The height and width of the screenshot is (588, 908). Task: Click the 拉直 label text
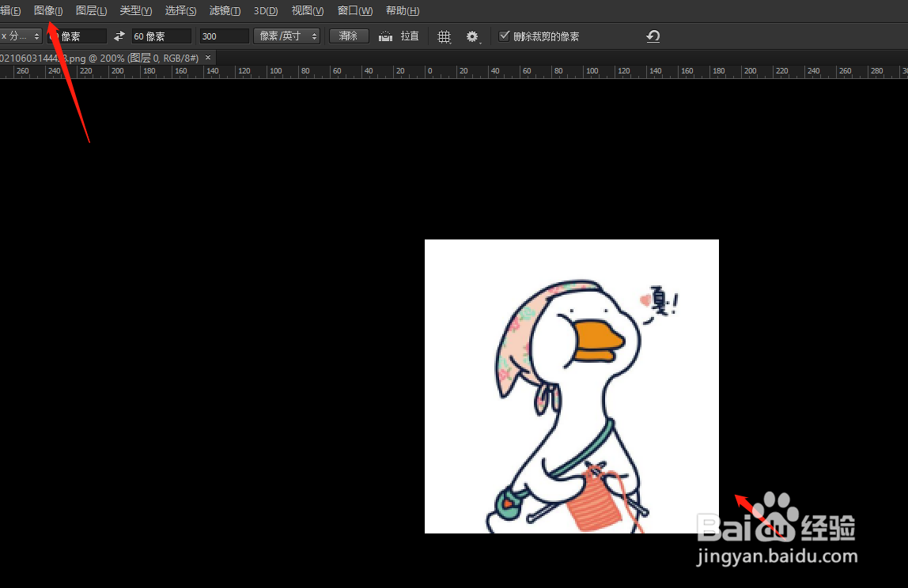pos(410,36)
